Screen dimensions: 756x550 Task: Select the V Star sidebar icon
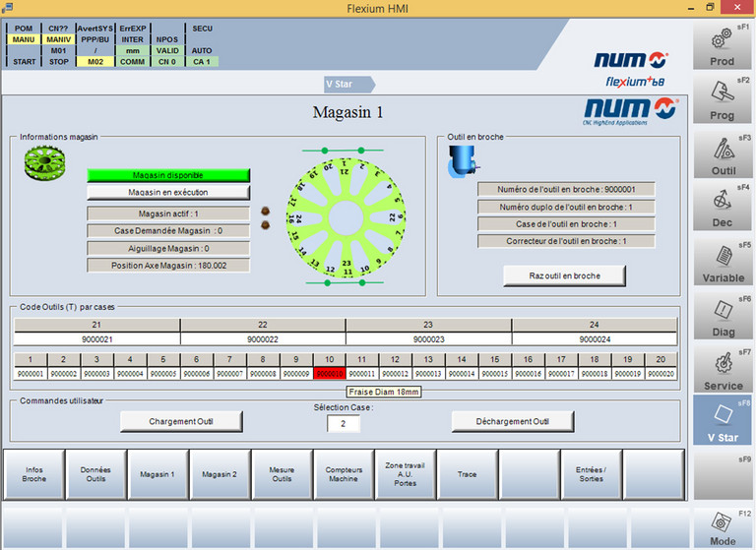(723, 421)
